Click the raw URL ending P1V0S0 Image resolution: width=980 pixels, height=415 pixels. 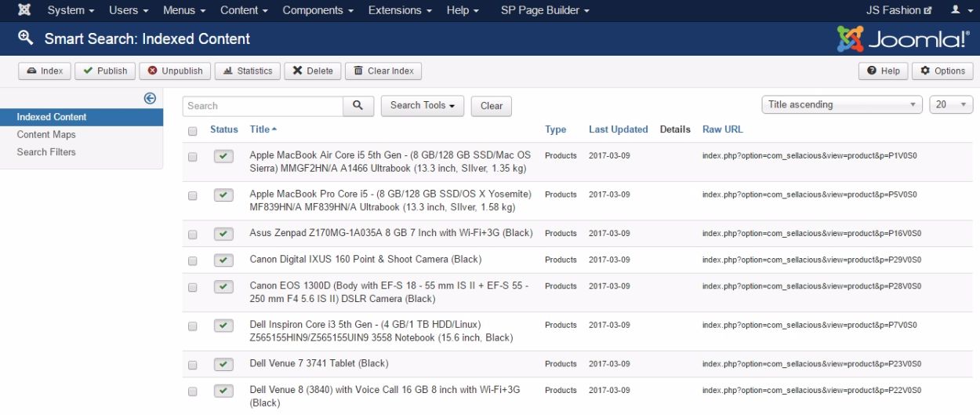810,155
